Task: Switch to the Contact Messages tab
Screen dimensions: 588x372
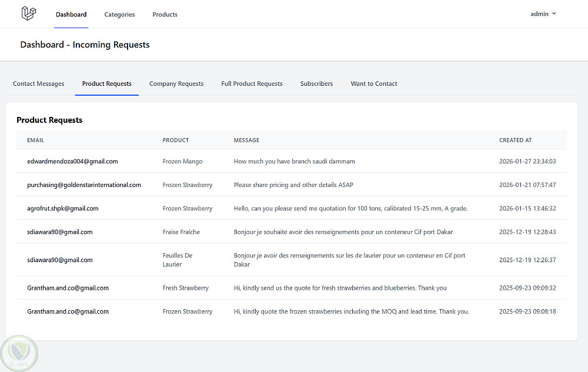Action: tap(39, 84)
